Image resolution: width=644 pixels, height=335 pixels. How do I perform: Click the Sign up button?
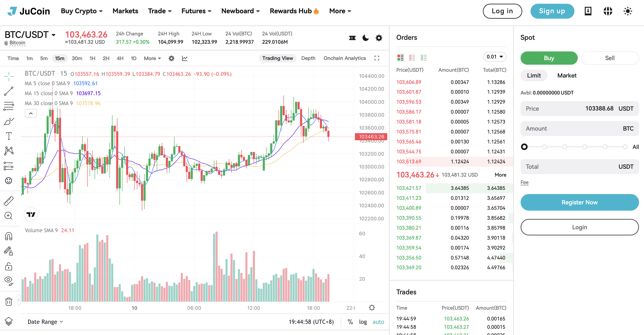pos(552,11)
